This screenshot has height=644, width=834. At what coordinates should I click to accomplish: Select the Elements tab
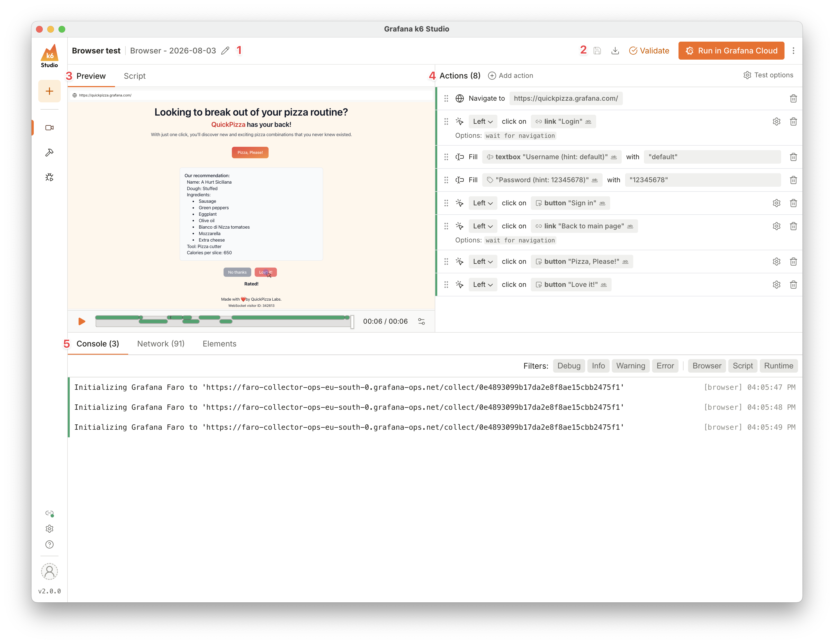[219, 344]
